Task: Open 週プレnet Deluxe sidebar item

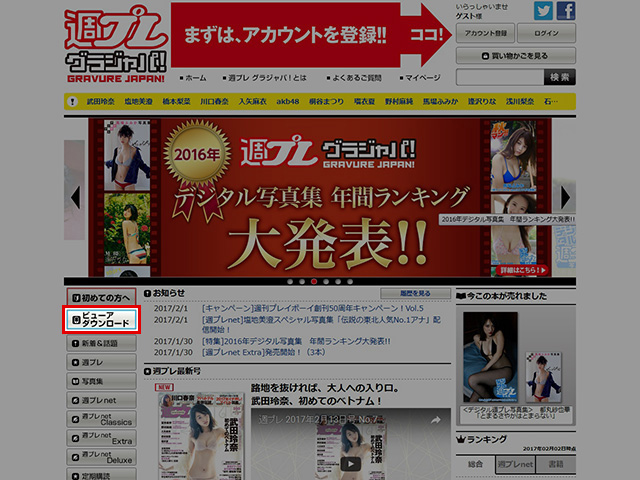Action: coord(101,457)
